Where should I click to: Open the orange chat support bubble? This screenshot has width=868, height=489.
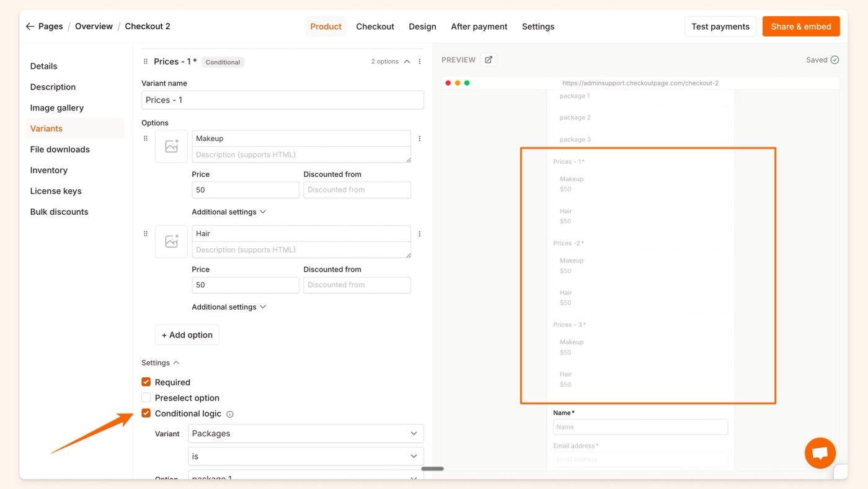(x=820, y=453)
